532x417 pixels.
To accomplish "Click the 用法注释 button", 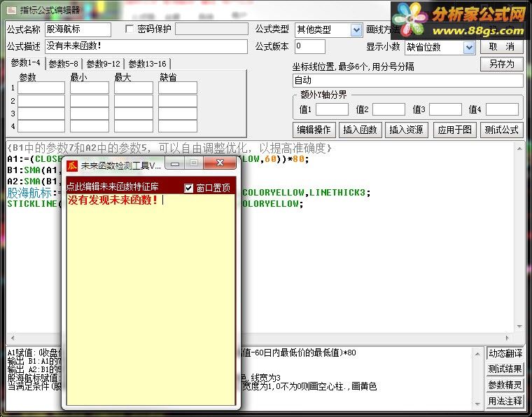I will pos(505,401).
